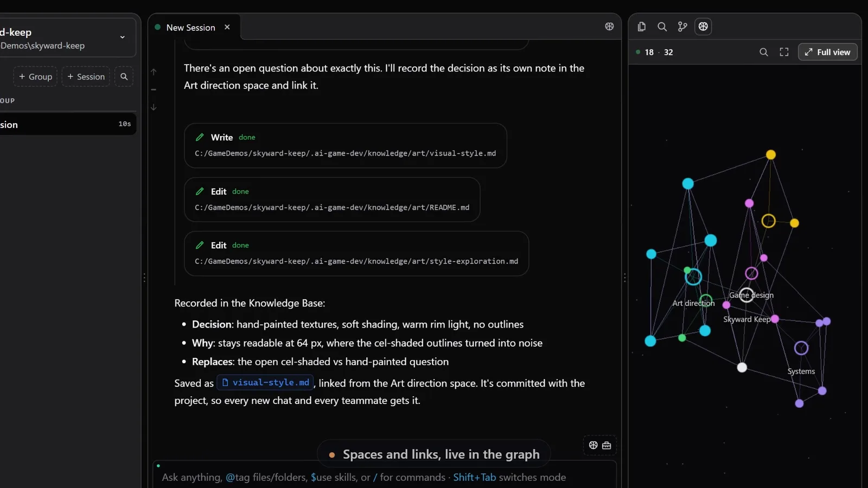Click the search icon in the sessions sidebar
The height and width of the screenshot is (488, 868).
[x=124, y=76]
